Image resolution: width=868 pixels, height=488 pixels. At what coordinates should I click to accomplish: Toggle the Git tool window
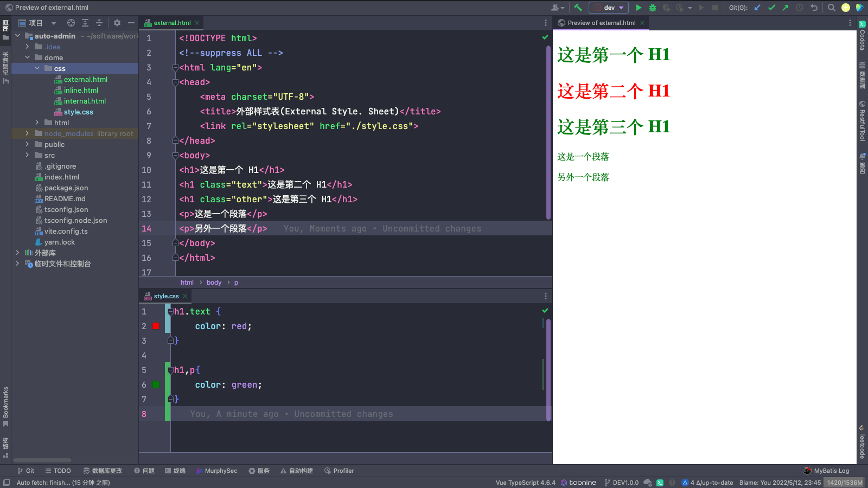[x=25, y=471]
